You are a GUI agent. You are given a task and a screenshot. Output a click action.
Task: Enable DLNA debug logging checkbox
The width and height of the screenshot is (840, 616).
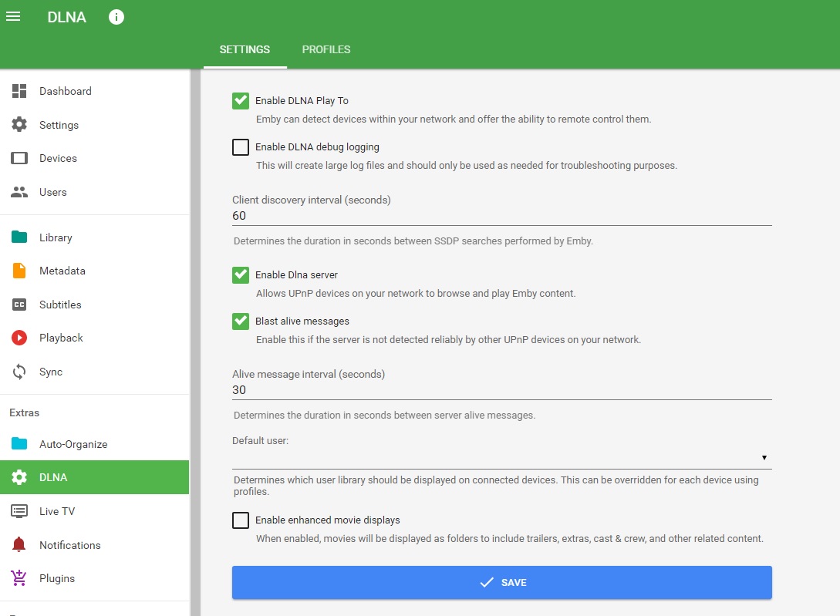(x=241, y=147)
